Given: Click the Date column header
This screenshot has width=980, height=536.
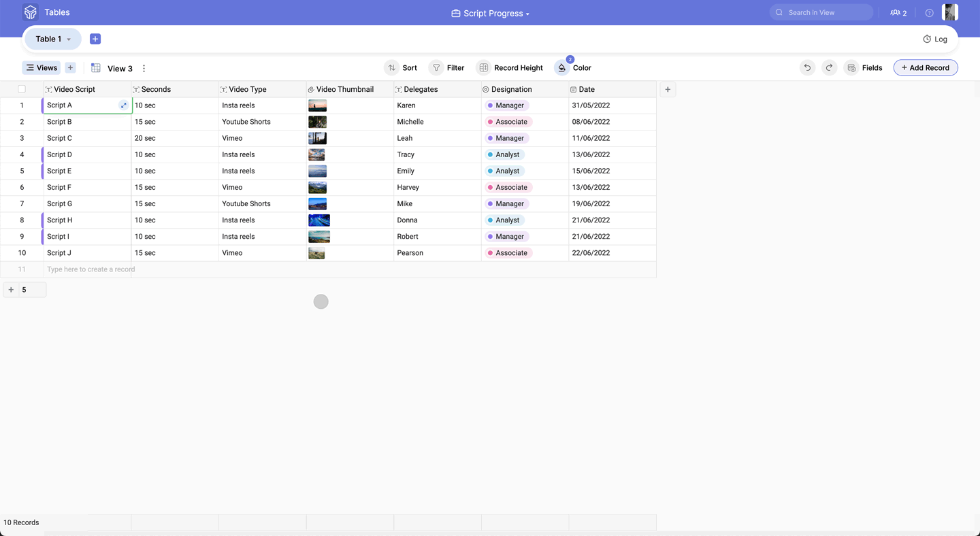Looking at the screenshot, I should tap(612, 89).
